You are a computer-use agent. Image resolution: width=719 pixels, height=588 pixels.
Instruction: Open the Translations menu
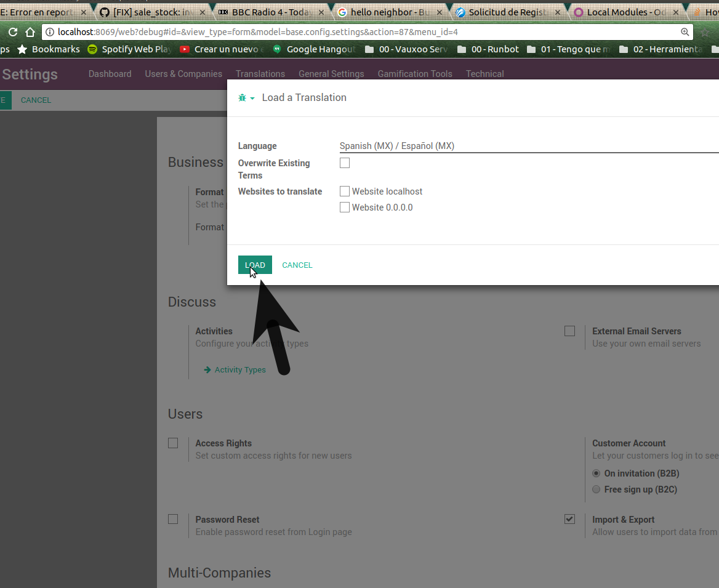260,74
